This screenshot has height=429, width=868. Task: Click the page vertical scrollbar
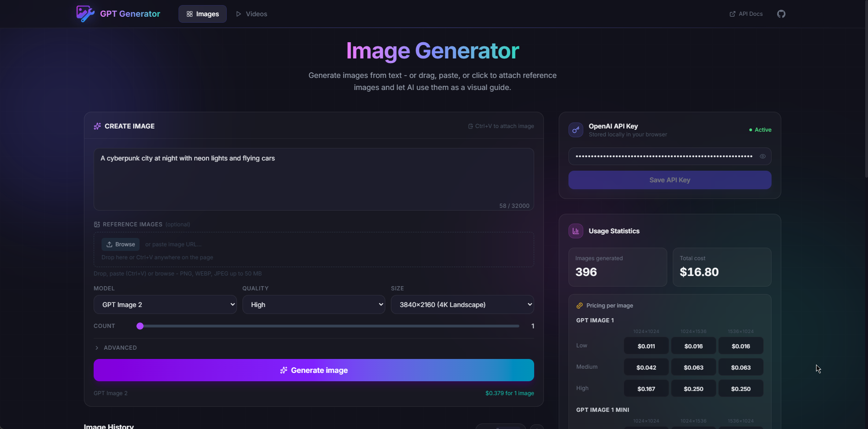click(866, 88)
